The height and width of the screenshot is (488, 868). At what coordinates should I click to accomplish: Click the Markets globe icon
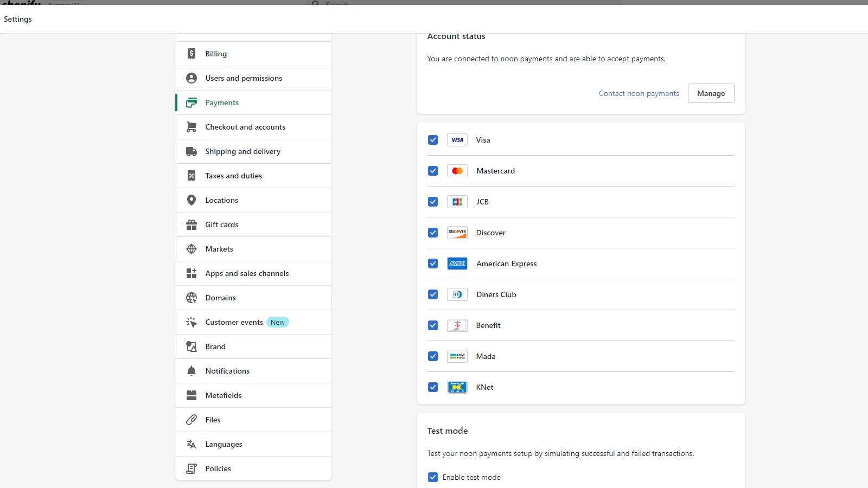click(x=192, y=249)
